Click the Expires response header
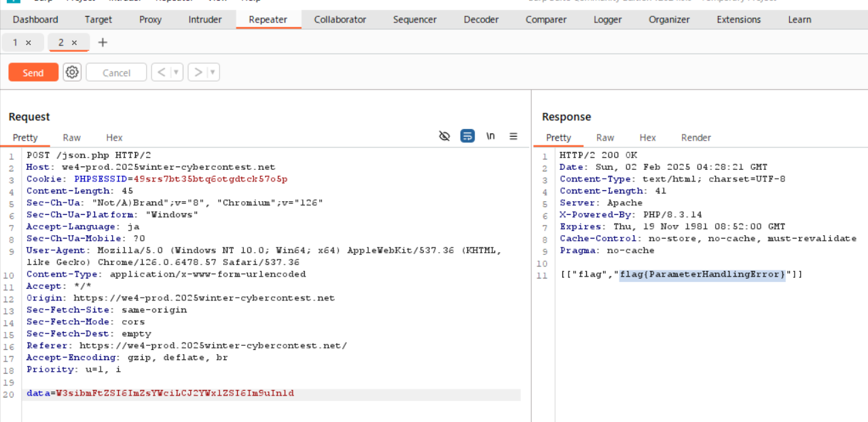The height and width of the screenshot is (422, 868). pos(672,226)
